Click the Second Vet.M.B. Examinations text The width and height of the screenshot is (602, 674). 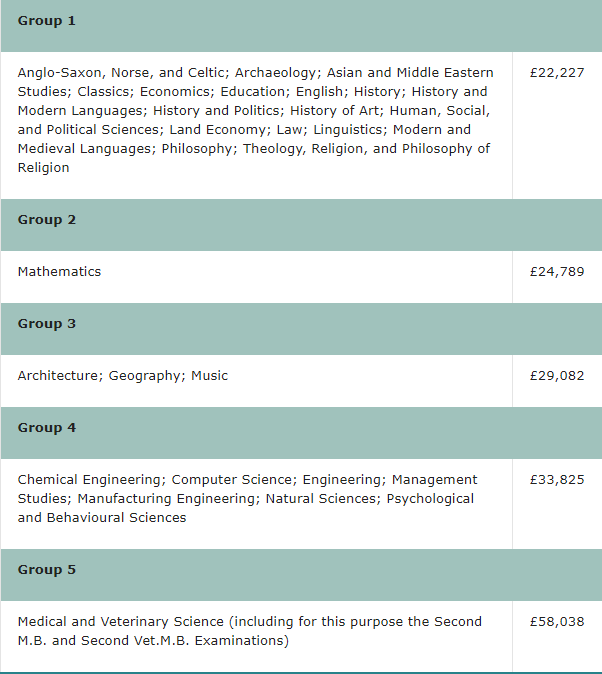click(x=185, y=640)
